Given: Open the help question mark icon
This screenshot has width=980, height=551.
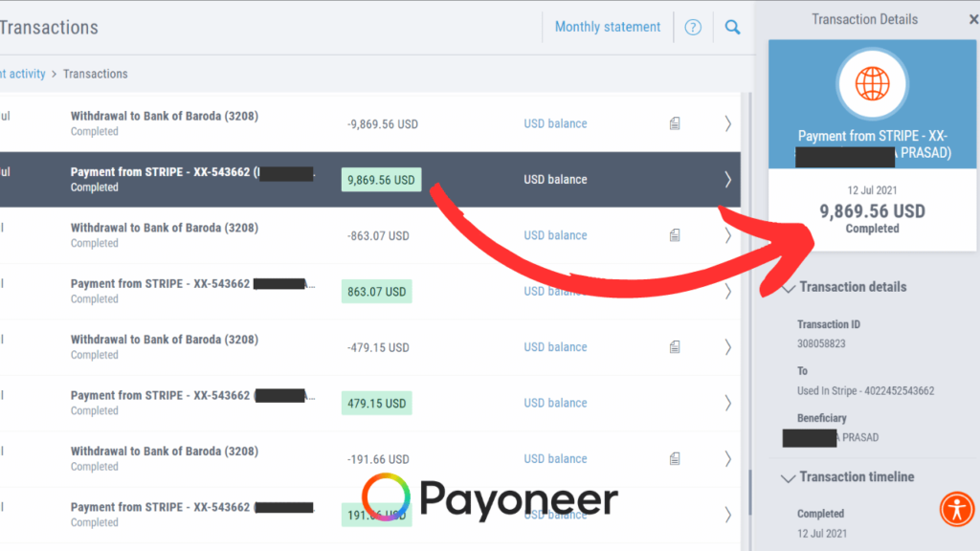Looking at the screenshot, I should 693,28.
